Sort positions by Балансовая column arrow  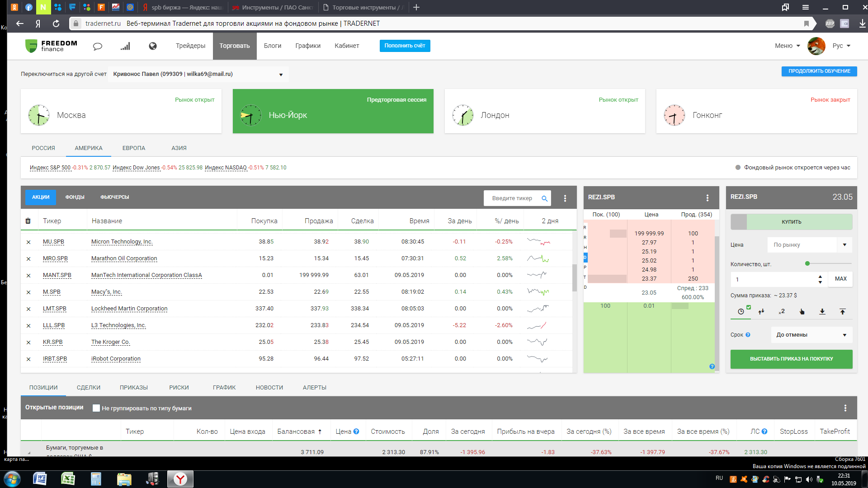320,432
